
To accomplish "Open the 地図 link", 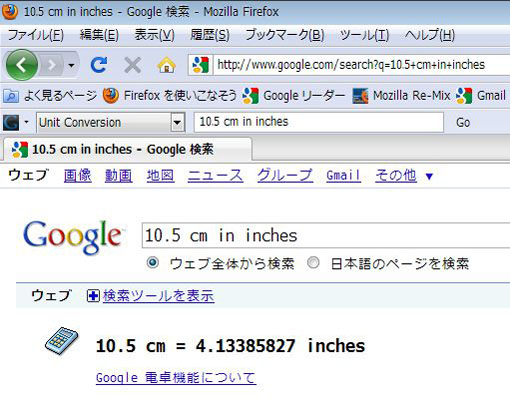I will [160, 175].
